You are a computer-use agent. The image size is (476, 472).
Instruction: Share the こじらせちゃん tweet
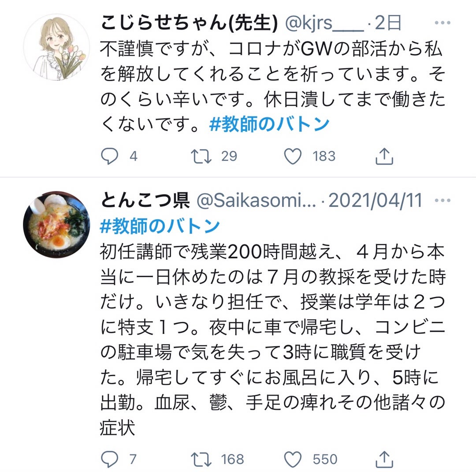click(x=384, y=156)
